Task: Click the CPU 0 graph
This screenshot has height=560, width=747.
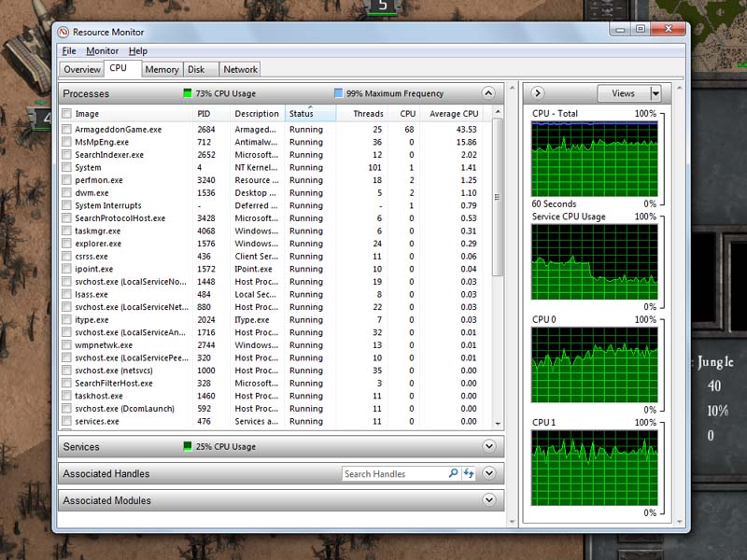Action: click(x=595, y=365)
